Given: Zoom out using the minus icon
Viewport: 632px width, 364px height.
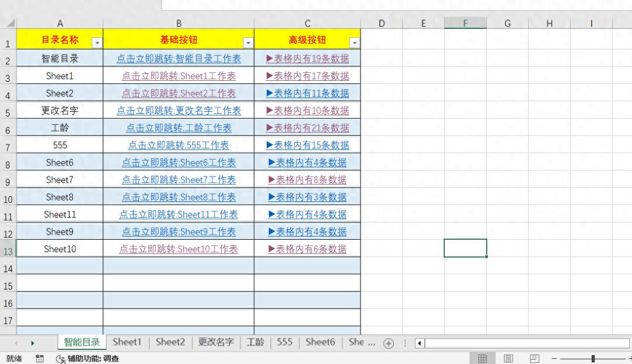Looking at the screenshot, I should [554, 358].
